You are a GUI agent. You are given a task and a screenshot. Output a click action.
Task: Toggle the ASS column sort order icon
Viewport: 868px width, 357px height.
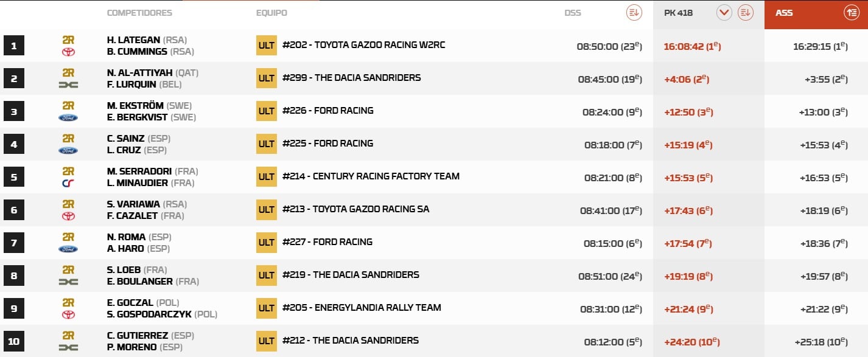tap(850, 12)
